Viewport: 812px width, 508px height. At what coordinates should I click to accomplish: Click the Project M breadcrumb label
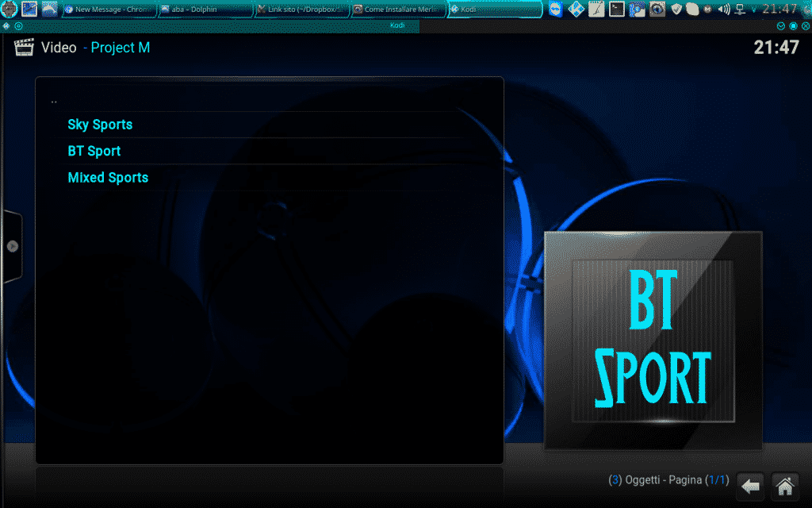(x=121, y=48)
